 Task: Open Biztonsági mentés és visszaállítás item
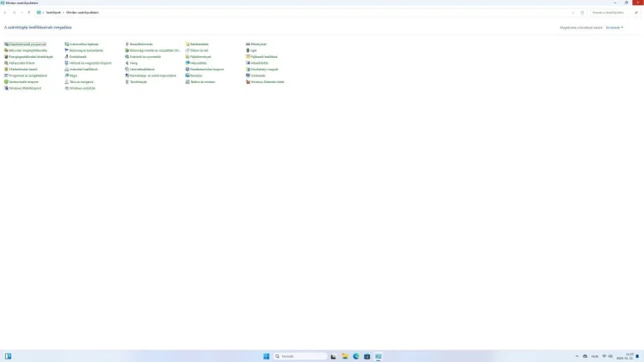153,50
